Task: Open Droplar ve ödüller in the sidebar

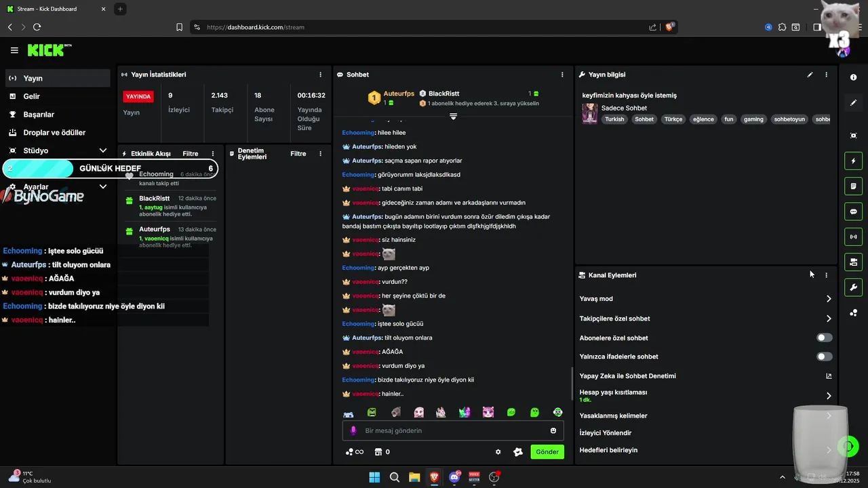Action: tap(58, 133)
